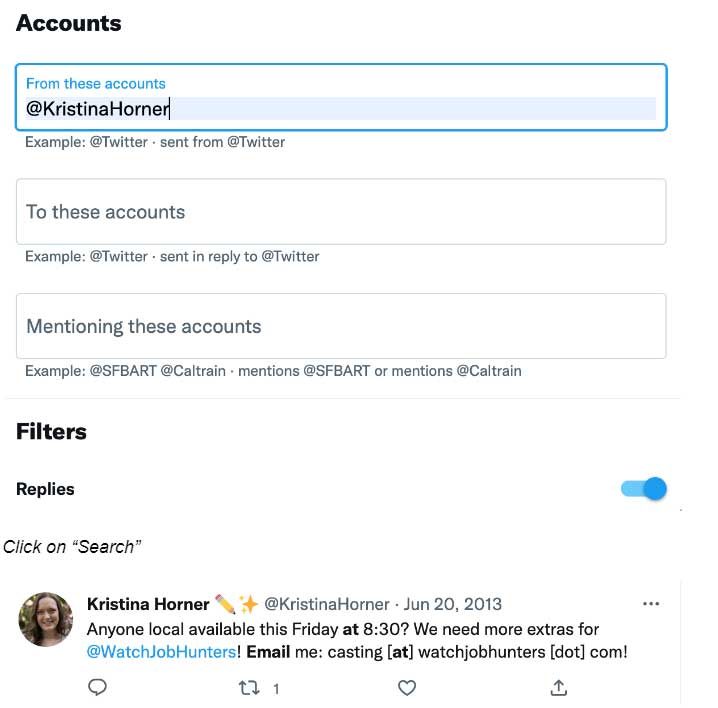Focus the "From these accounts" field

pyautogui.click(x=340, y=108)
